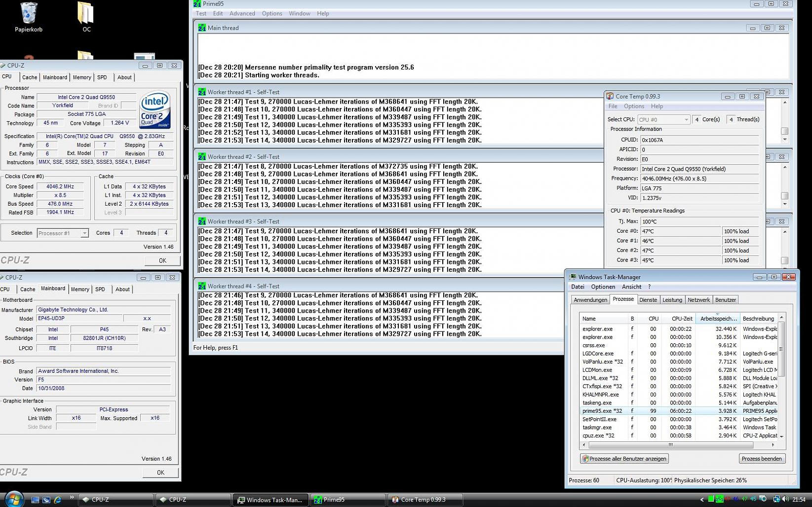Click the Prime95 green tray icon
Image resolution: width=812 pixels, height=507 pixels.
pos(719,499)
